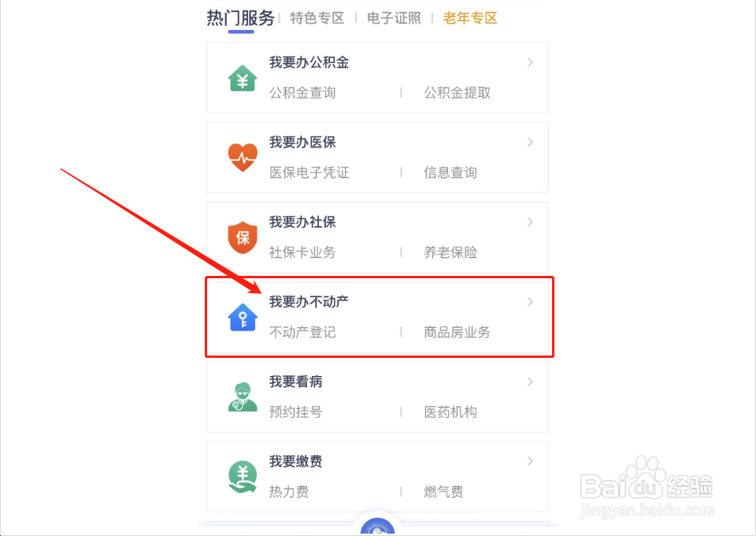The image size is (756, 536).
Task: Switch to the 电子证照 tab
Action: [394, 18]
